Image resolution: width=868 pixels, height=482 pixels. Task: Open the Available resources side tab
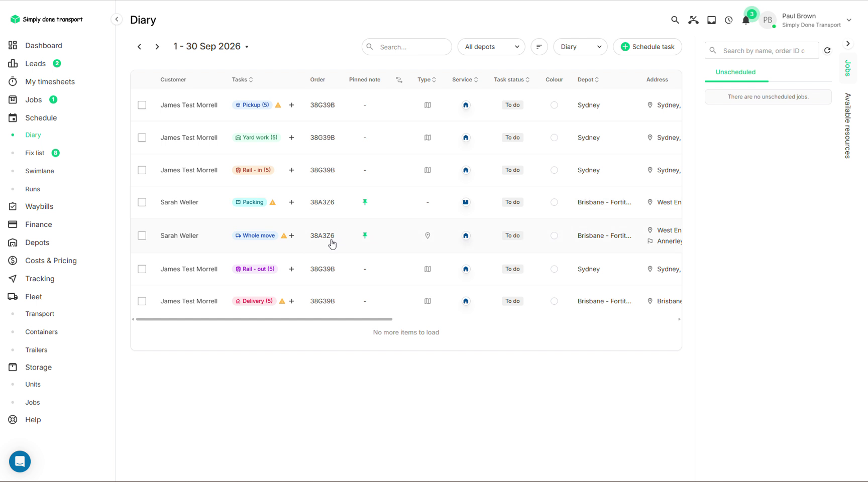(x=848, y=126)
